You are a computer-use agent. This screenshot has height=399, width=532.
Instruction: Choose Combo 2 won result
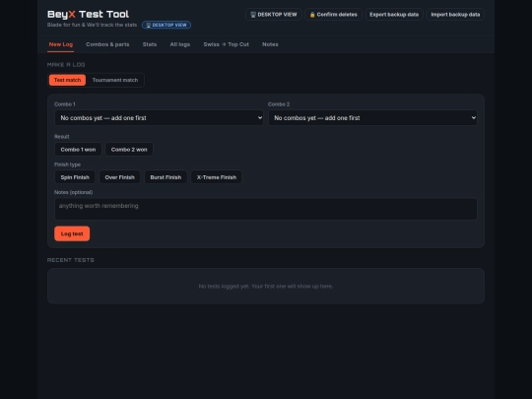[x=129, y=150]
